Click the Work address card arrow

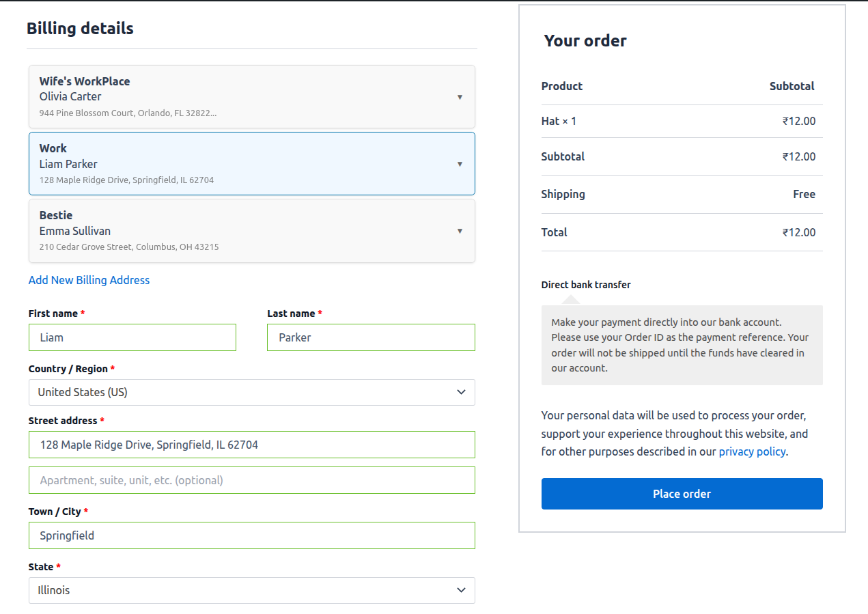[460, 164]
